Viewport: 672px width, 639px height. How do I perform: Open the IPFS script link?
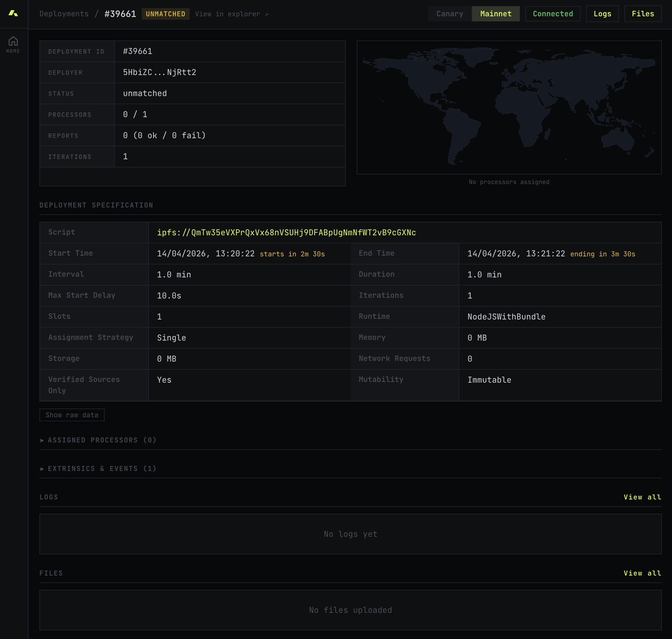pyautogui.click(x=286, y=233)
